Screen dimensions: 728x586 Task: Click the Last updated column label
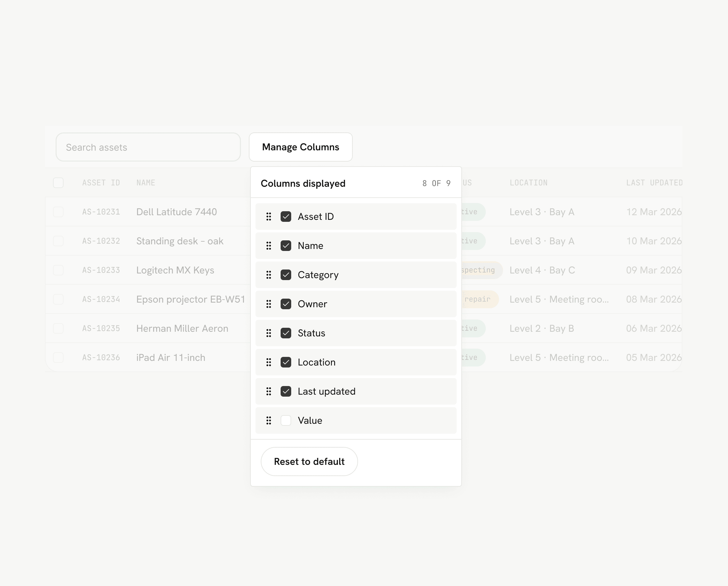pyautogui.click(x=327, y=391)
